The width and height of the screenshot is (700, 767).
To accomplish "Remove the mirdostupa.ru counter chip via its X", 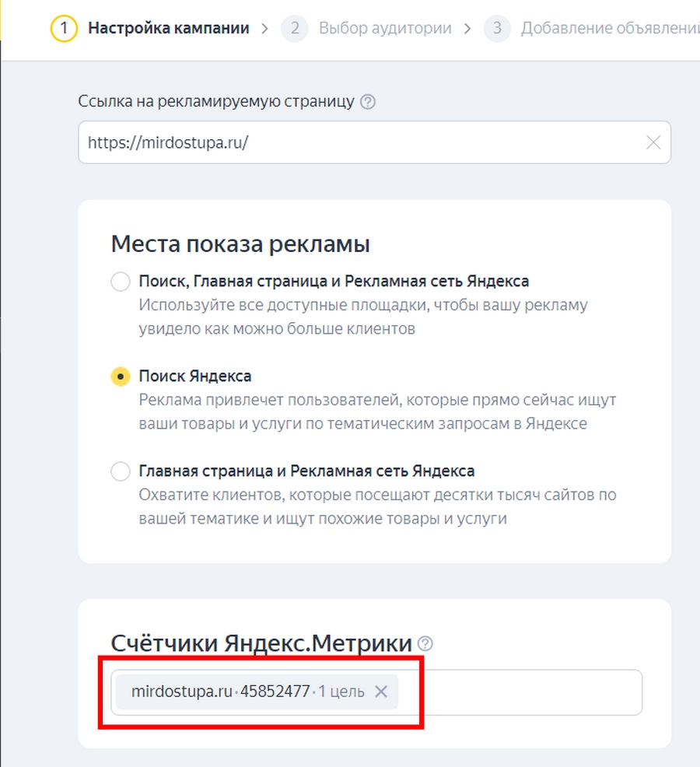I will click(381, 692).
